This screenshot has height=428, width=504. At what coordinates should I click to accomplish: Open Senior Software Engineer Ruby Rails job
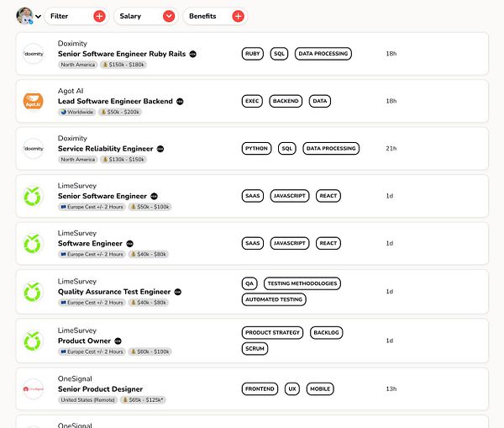pyautogui.click(x=122, y=54)
